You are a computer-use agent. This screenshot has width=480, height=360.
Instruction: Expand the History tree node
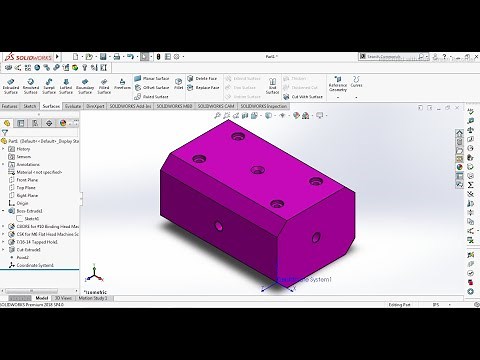tap(3, 149)
